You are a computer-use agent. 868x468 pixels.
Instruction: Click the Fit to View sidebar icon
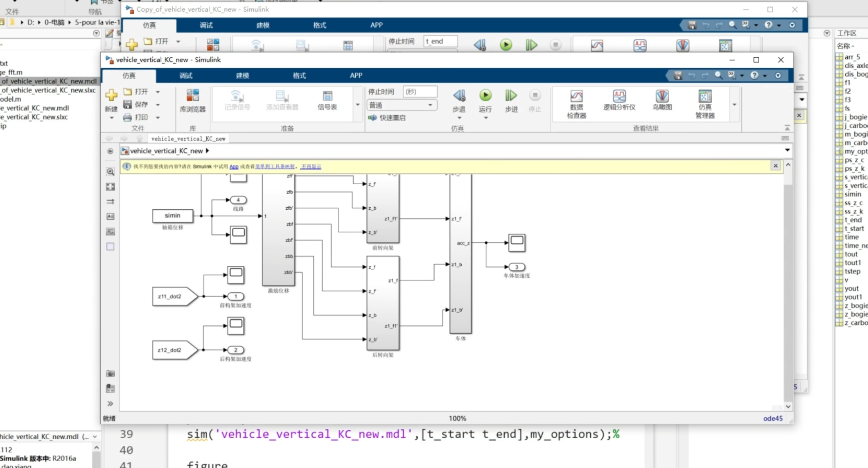point(110,187)
